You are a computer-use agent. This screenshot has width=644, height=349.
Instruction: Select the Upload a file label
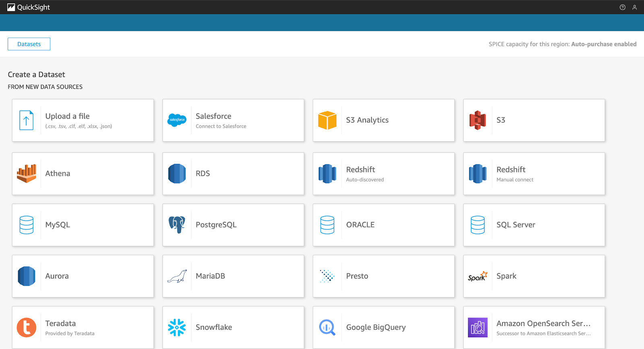pyautogui.click(x=67, y=116)
